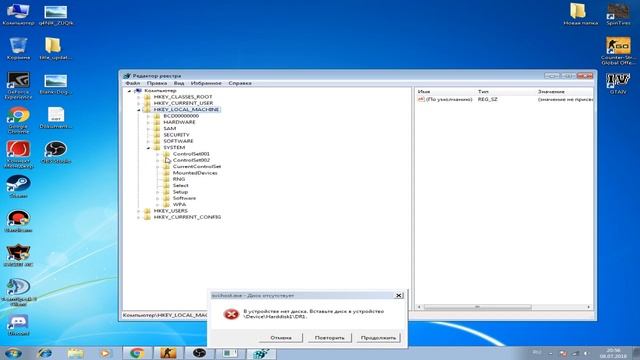Launch Google Chrome from the desktop shortcut
The height and width of the screenshot is (360, 640).
(x=18, y=120)
